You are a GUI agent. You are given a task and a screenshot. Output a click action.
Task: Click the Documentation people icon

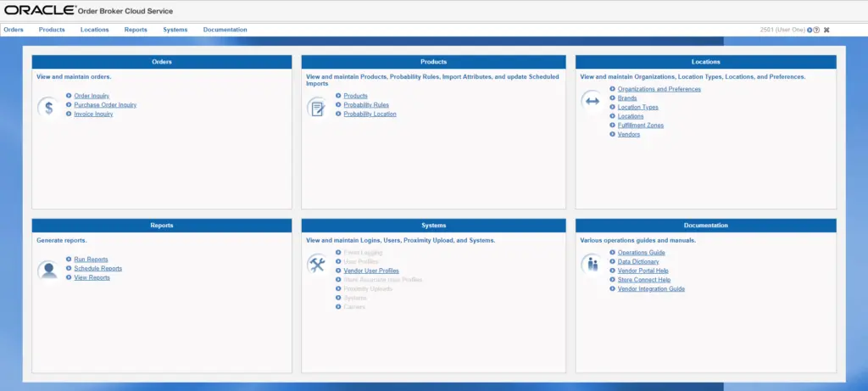[593, 265]
